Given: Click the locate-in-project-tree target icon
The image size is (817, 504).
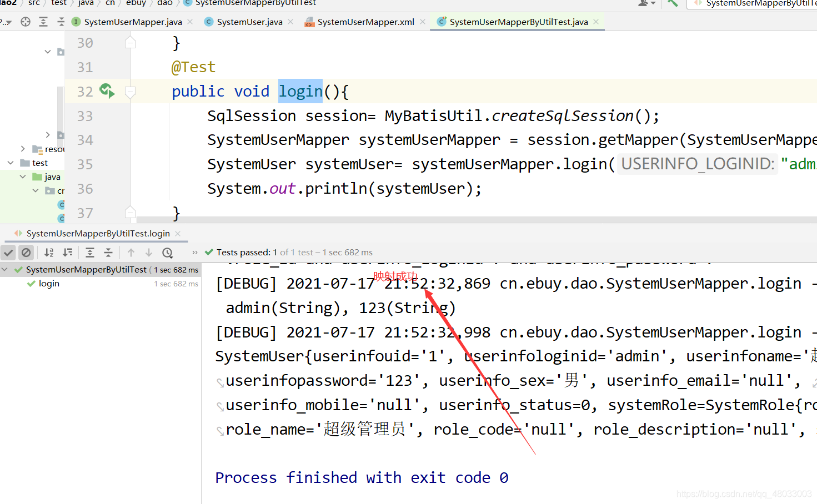Looking at the screenshot, I should pos(26,22).
